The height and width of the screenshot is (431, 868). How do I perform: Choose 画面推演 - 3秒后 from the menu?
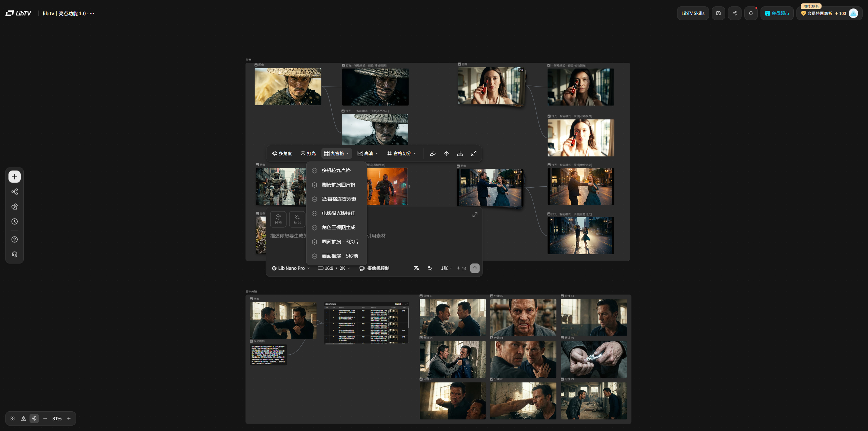click(336, 242)
